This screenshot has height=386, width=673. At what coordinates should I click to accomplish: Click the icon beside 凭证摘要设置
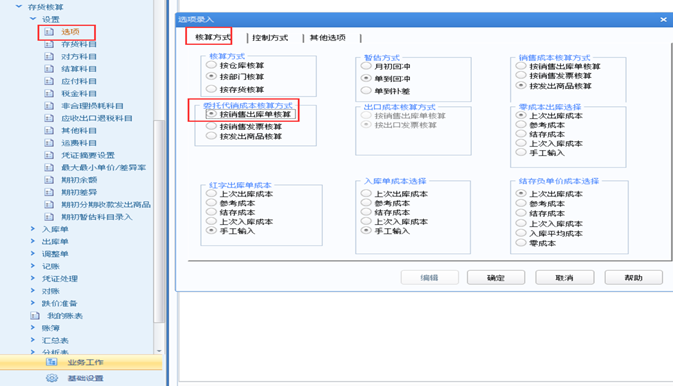(49, 155)
